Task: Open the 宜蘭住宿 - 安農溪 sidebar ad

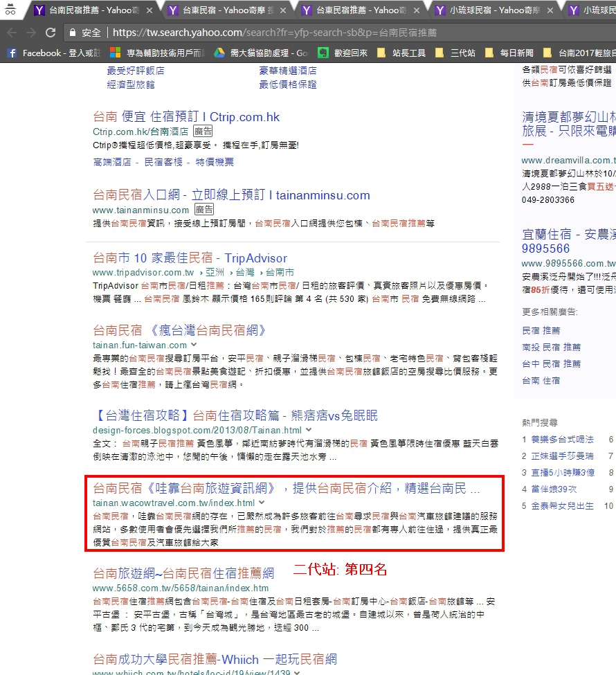Action: [569, 241]
